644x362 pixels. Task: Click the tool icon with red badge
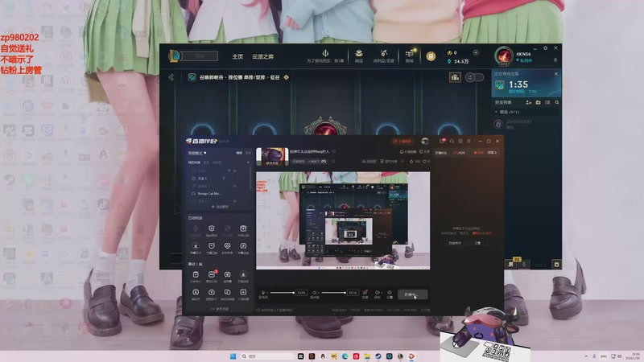click(x=212, y=274)
